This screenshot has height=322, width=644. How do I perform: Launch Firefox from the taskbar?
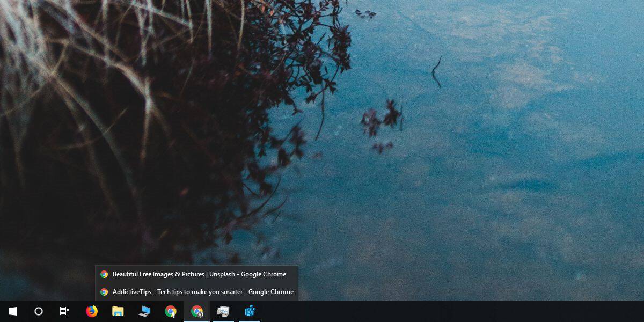pos(92,311)
